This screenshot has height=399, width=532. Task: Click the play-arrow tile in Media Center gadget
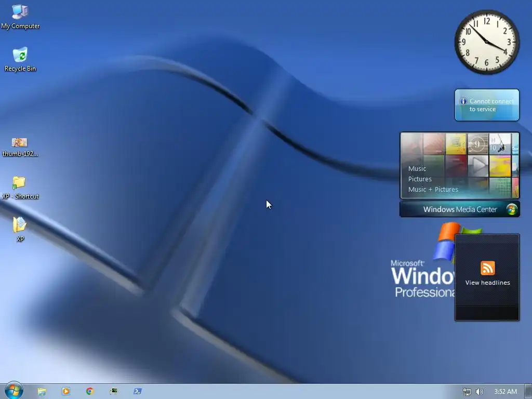[x=478, y=166]
